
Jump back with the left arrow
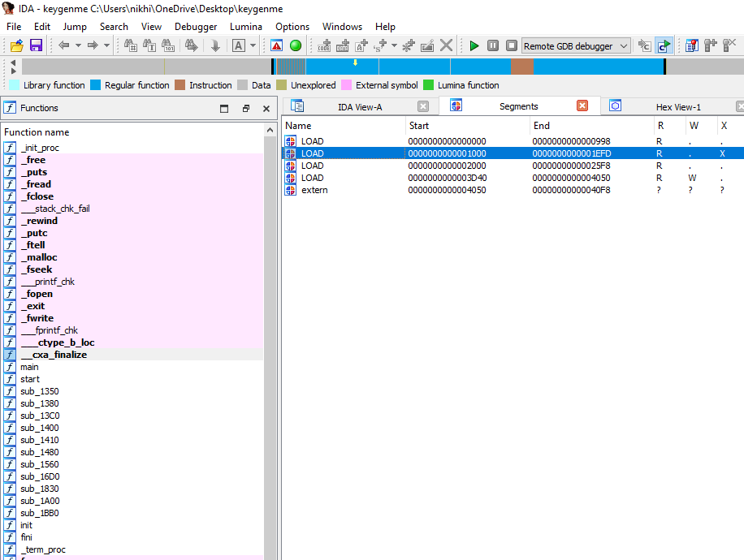coord(63,45)
